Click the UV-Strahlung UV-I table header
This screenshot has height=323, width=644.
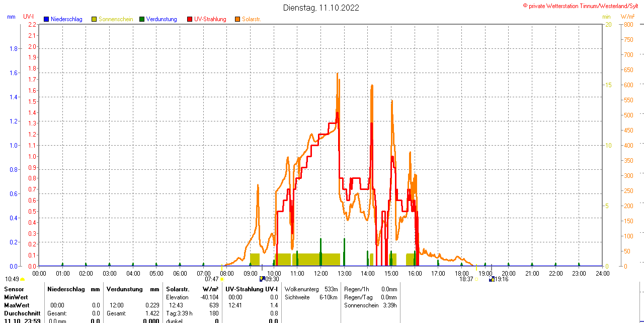tap(252, 289)
